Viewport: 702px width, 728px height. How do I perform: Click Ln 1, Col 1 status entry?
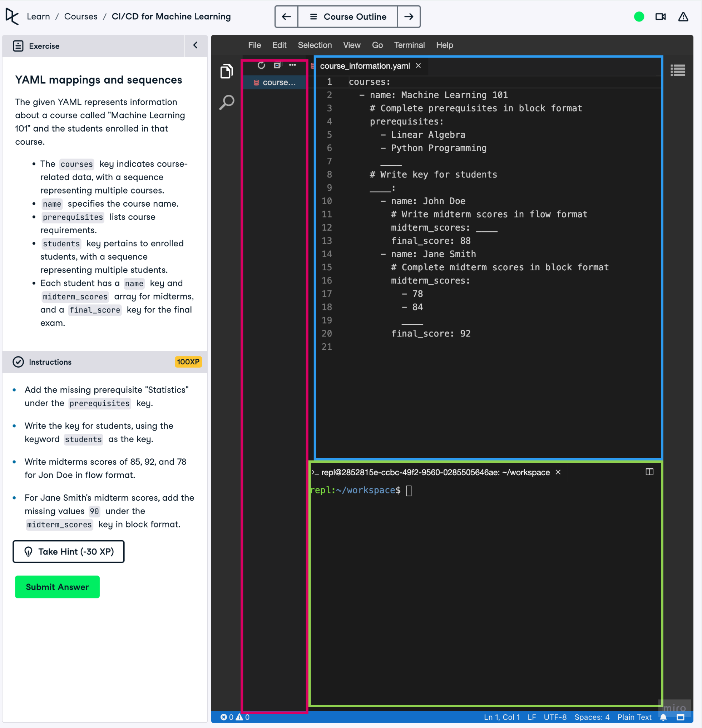[501, 717]
